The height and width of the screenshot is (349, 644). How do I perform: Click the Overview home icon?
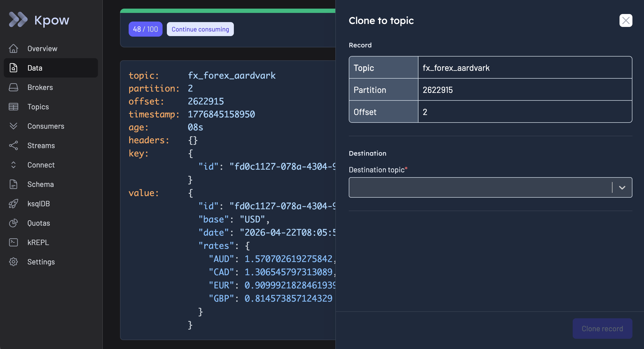(x=13, y=48)
